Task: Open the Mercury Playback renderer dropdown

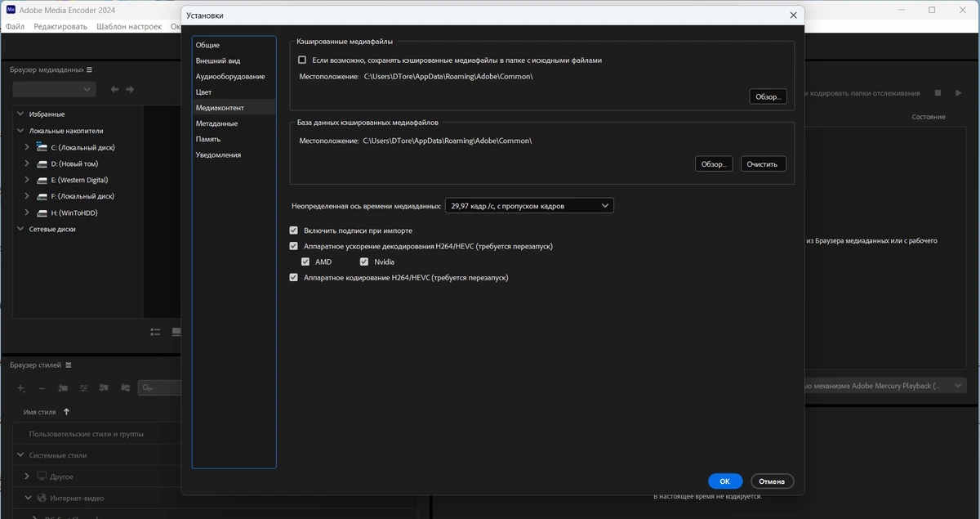Action: click(x=884, y=386)
